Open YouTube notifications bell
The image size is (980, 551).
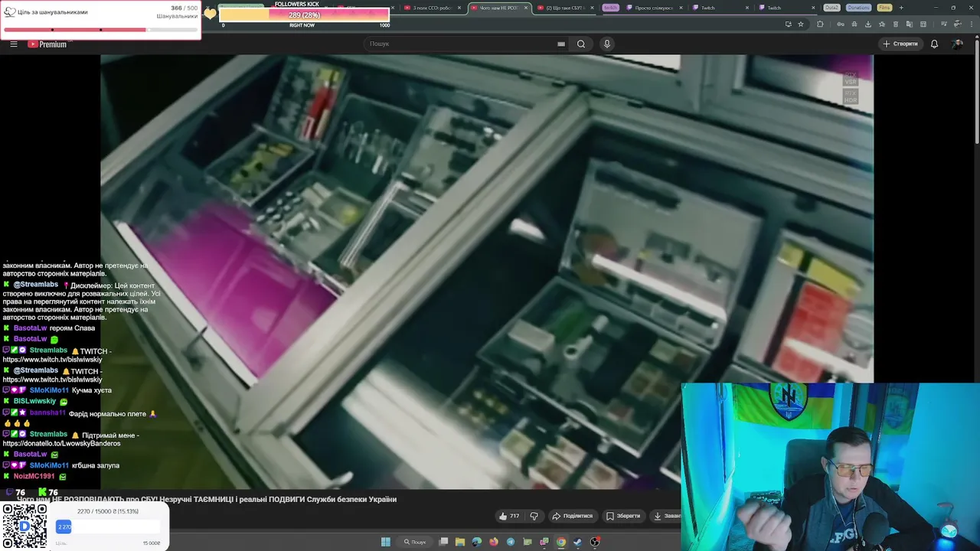tap(934, 44)
